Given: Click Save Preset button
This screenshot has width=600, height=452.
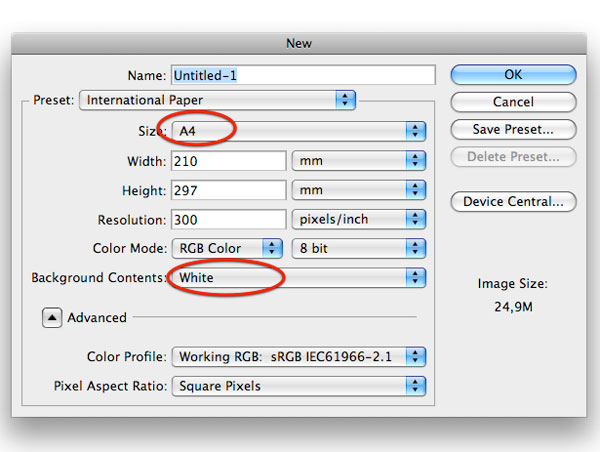Looking at the screenshot, I should point(513,129).
